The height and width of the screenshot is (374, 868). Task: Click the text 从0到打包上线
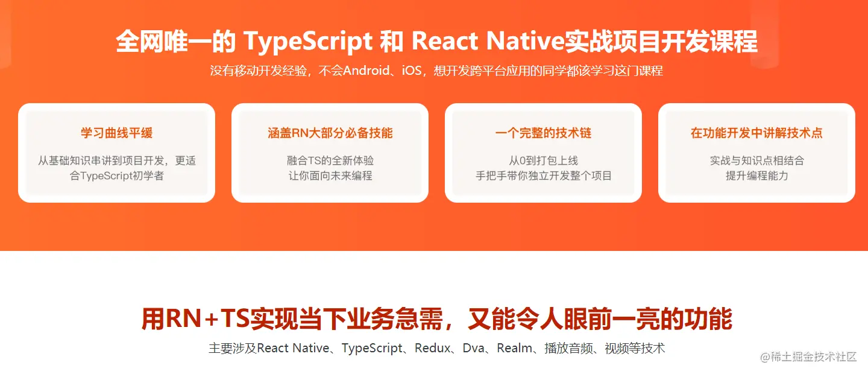543,160
